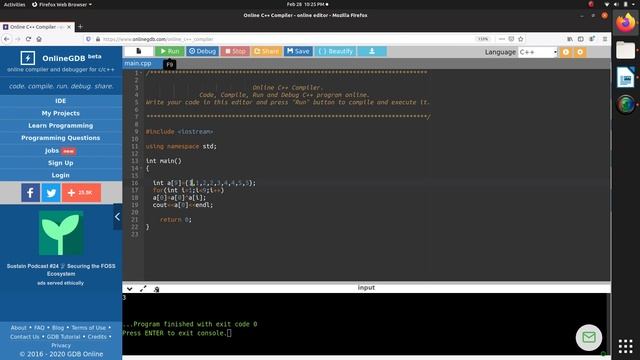Bookmark this page with star icon
The width and height of the screenshot is (640, 360).
[520, 39]
